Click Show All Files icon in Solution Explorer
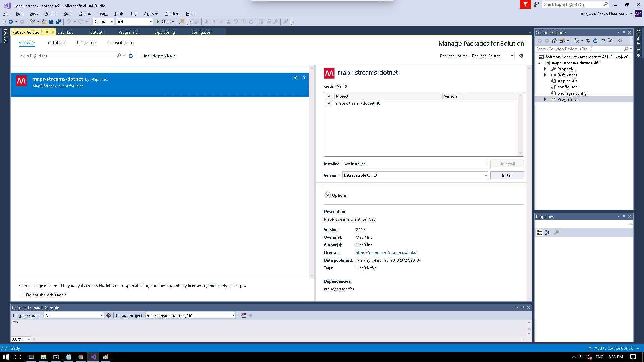This screenshot has height=362, width=644. (x=610, y=41)
